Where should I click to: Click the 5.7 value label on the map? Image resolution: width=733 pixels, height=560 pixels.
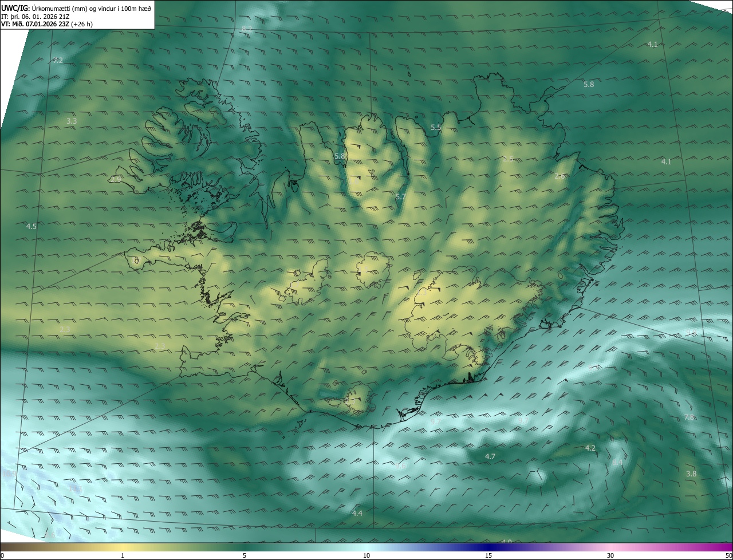point(401,196)
